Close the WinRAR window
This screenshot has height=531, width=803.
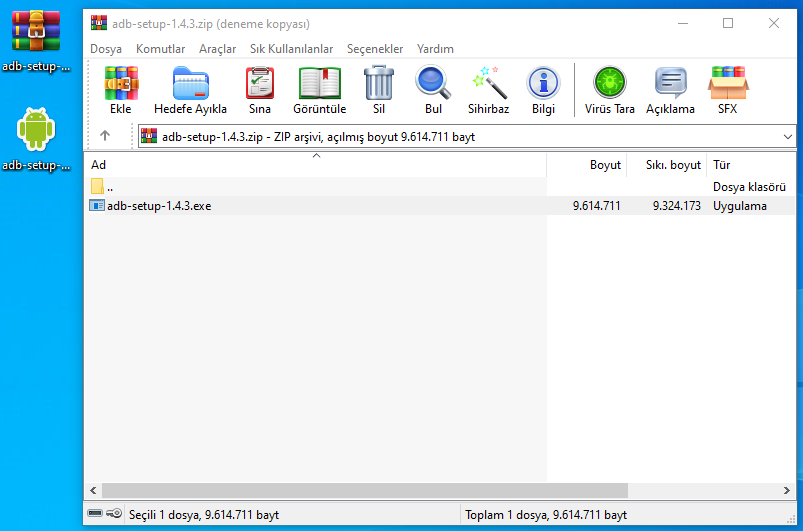774,24
